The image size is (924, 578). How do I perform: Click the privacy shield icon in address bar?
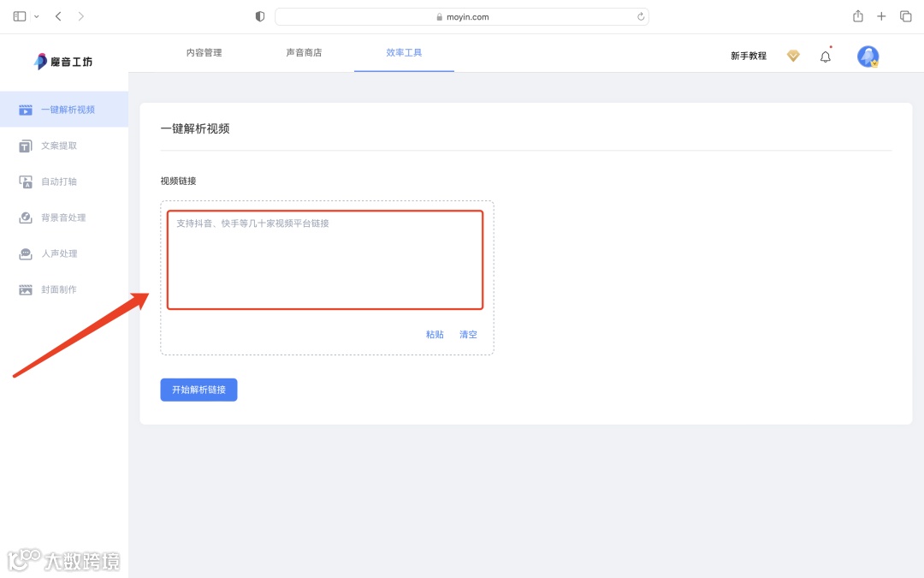coord(259,15)
